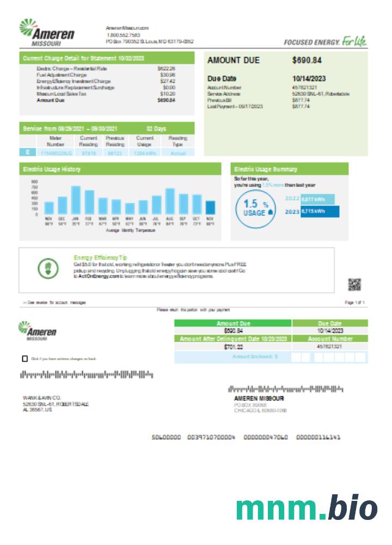Open the ActOnEnergy.com link
The width and height of the screenshot is (392, 545).
pyautogui.click(x=96, y=276)
